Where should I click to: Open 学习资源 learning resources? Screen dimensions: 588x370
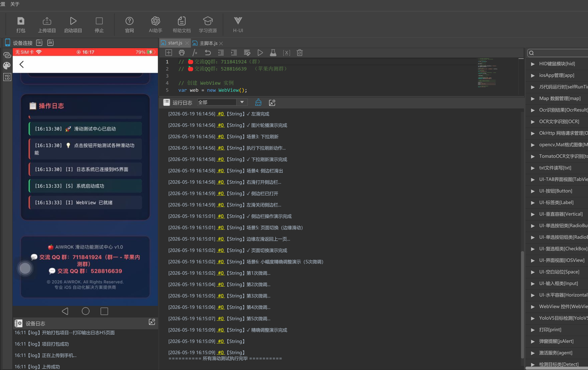(208, 21)
